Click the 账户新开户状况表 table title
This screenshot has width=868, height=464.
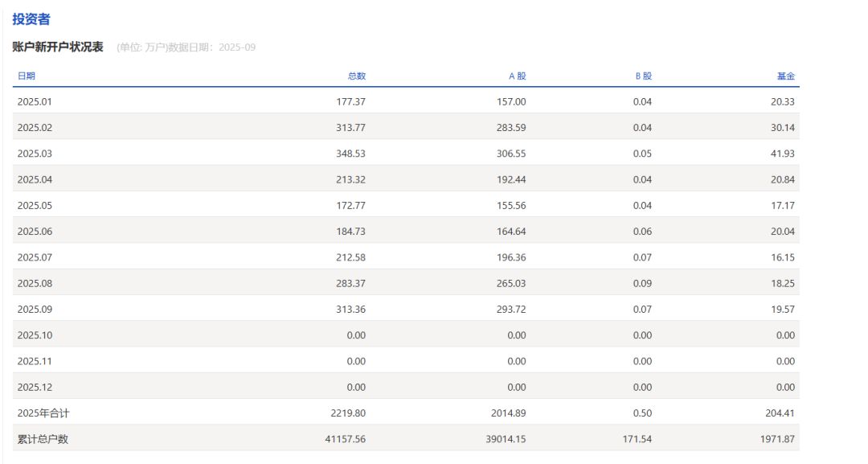click(58, 47)
